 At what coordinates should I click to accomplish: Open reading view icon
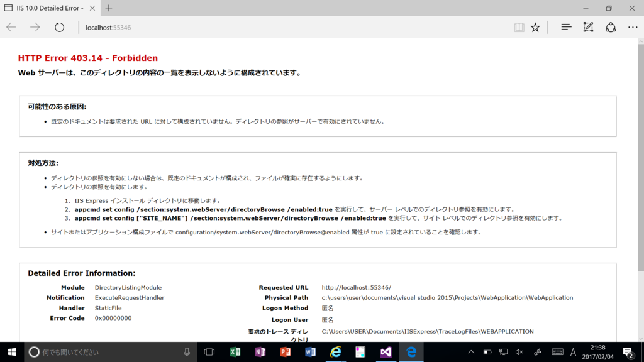[519, 28]
